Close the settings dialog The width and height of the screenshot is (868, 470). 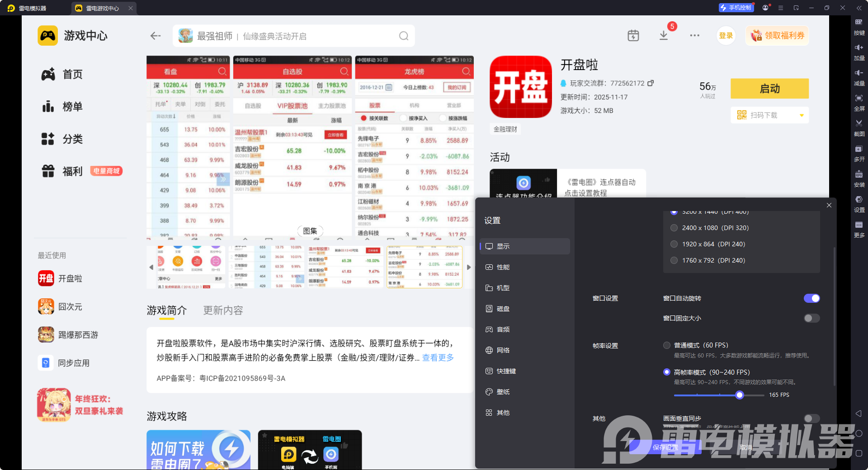click(829, 205)
